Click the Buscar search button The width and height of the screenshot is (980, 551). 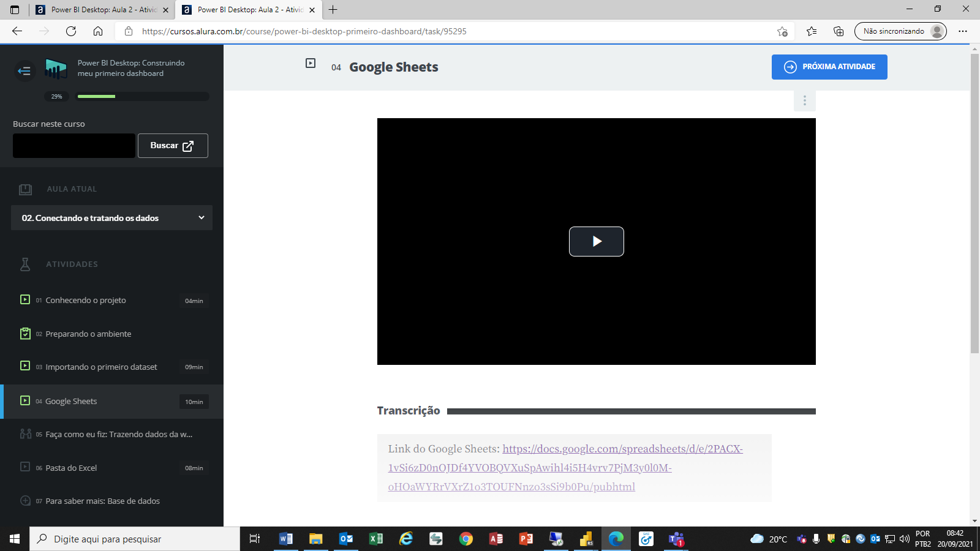click(x=173, y=146)
